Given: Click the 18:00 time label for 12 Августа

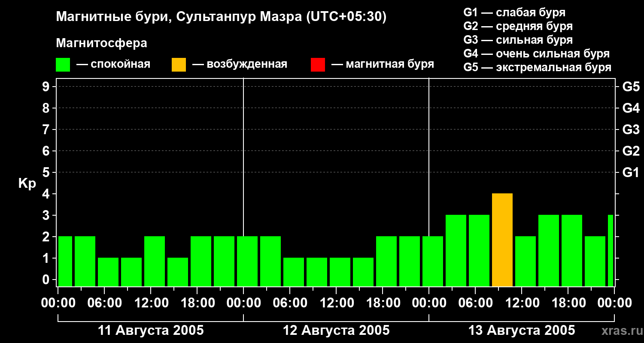Looking at the screenshot, I should (383, 303).
